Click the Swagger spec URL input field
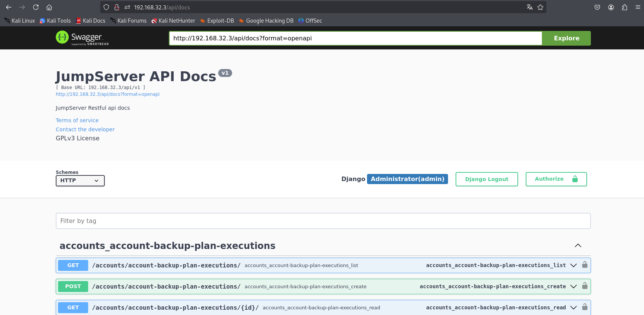 point(355,38)
